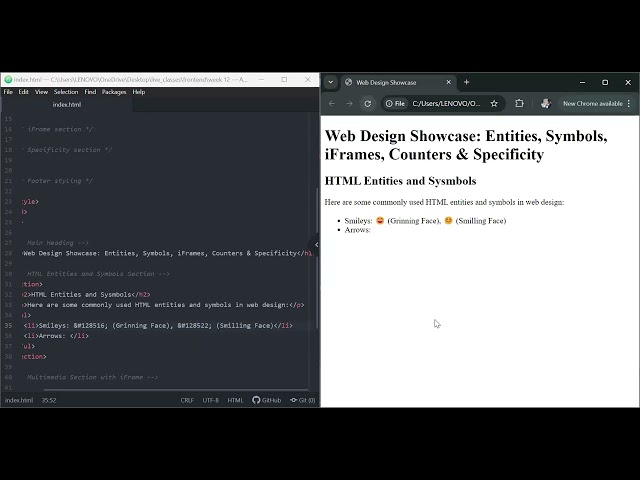Open the Chrome profile avatar
This screenshot has width=640, height=480.
click(x=545, y=104)
